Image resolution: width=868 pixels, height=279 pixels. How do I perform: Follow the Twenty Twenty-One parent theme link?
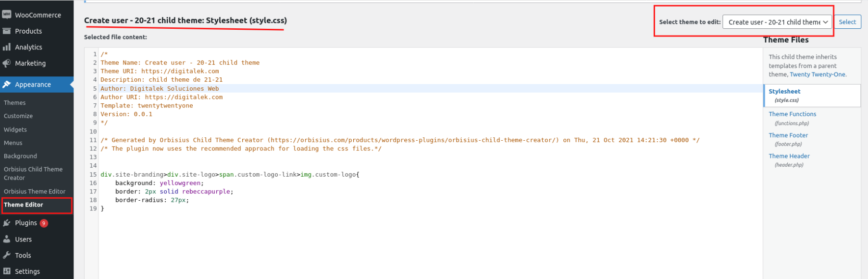[817, 74]
